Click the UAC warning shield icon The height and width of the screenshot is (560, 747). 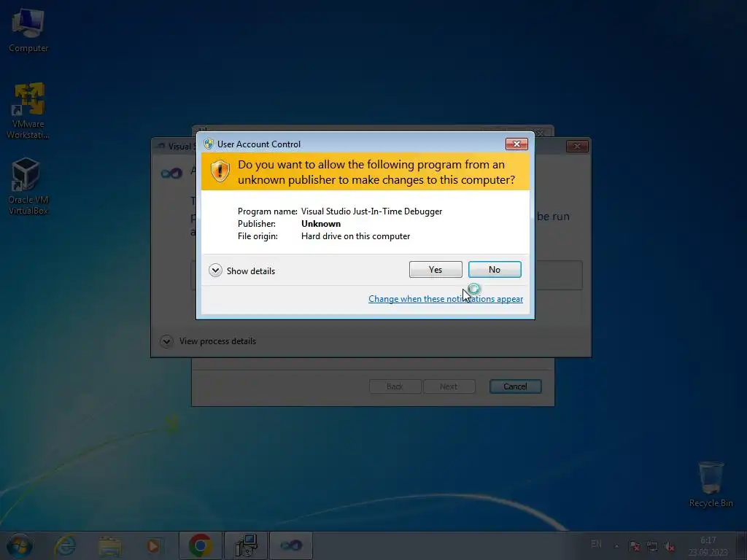220,171
